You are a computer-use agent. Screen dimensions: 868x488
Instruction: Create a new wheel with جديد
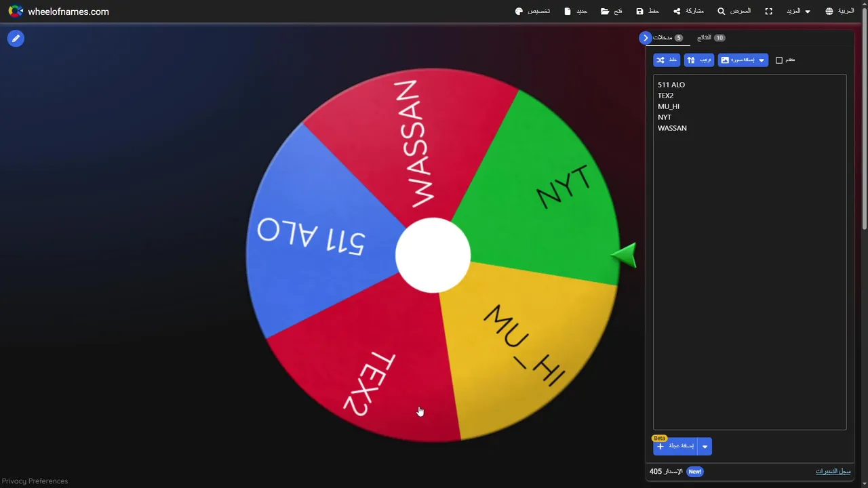[x=576, y=12]
